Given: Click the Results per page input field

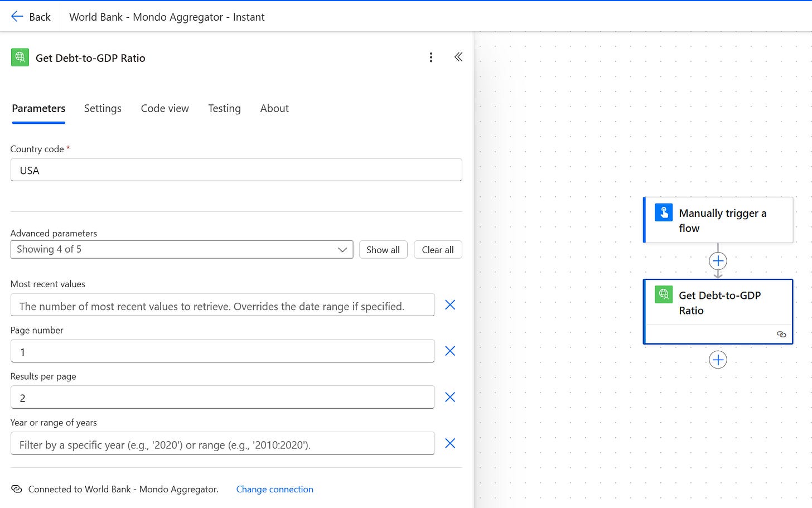Looking at the screenshot, I should (x=223, y=398).
